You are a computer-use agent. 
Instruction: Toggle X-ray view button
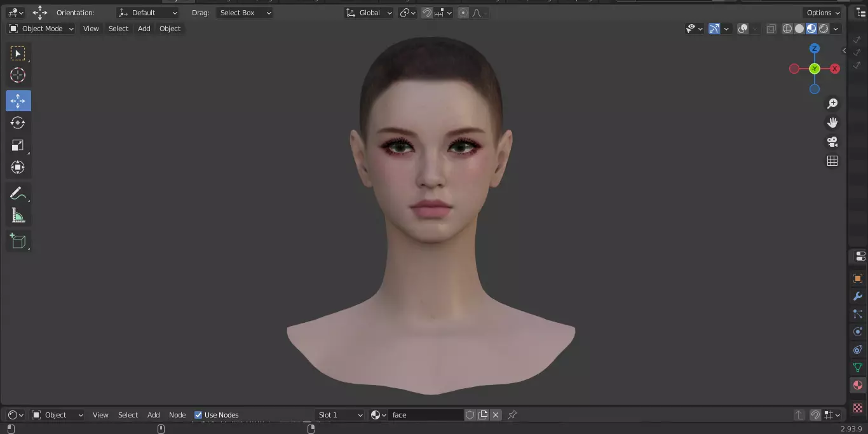click(771, 29)
